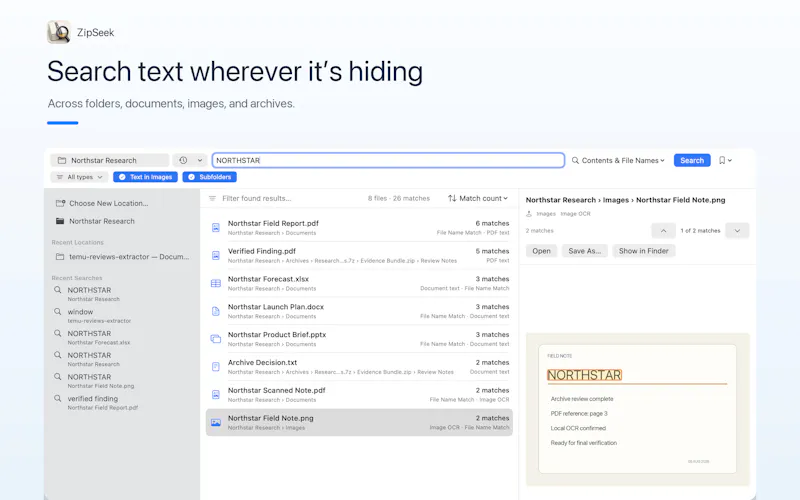Select Northstar Product Brief.pptx result
The width and height of the screenshot is (800, 500).
[x=360, y=339]
